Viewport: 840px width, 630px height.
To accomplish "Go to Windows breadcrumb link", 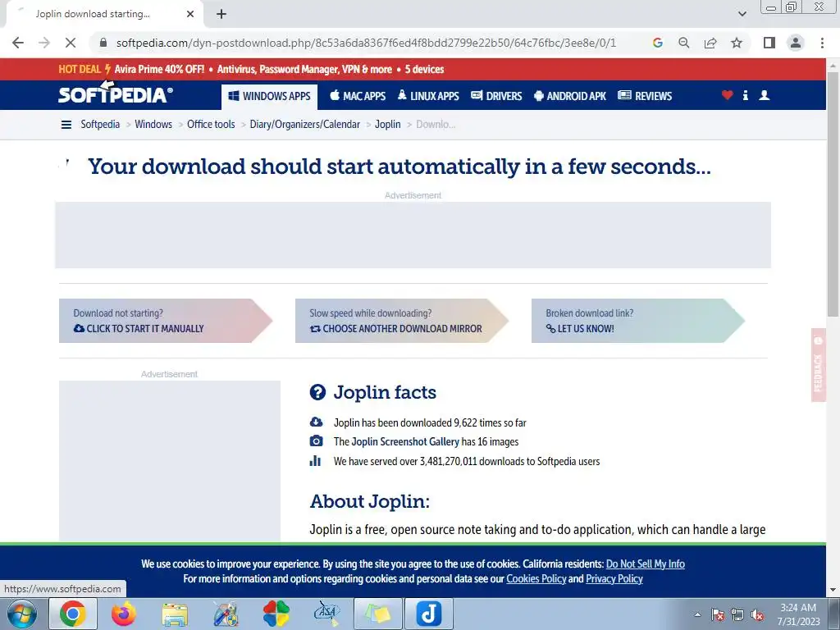I will click(153, 125).
